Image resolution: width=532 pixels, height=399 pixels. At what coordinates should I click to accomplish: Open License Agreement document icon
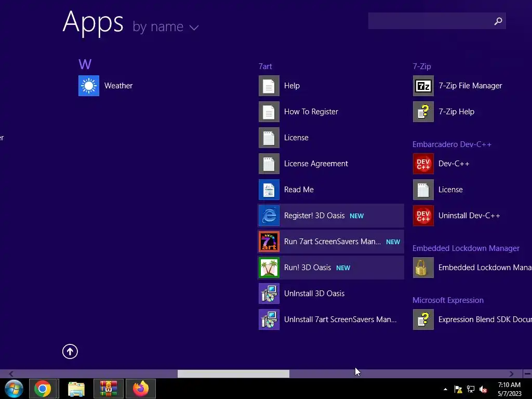click(269, 164)
